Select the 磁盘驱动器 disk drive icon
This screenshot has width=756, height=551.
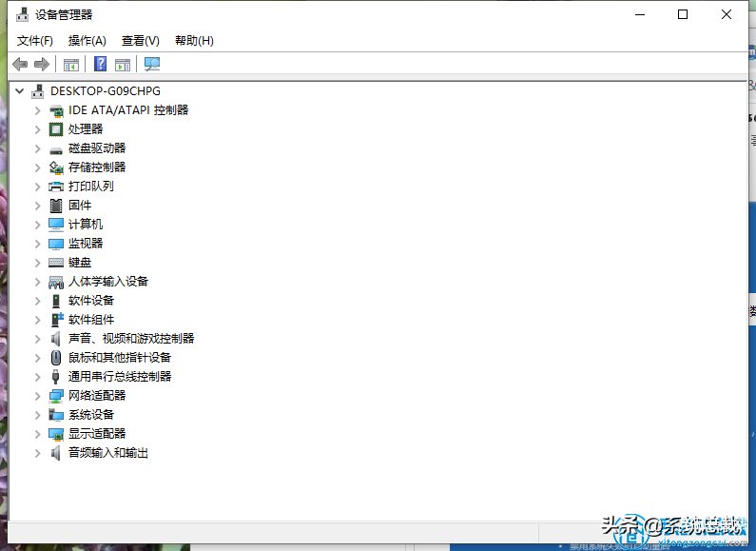56,150
